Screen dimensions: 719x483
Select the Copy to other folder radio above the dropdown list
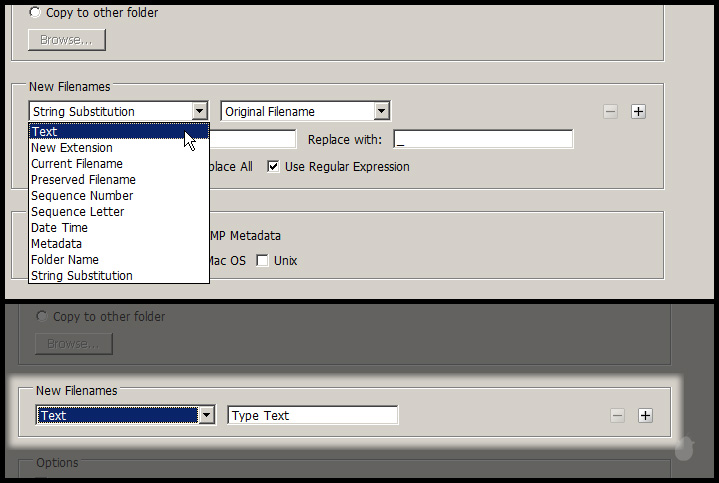pos(36,13)
